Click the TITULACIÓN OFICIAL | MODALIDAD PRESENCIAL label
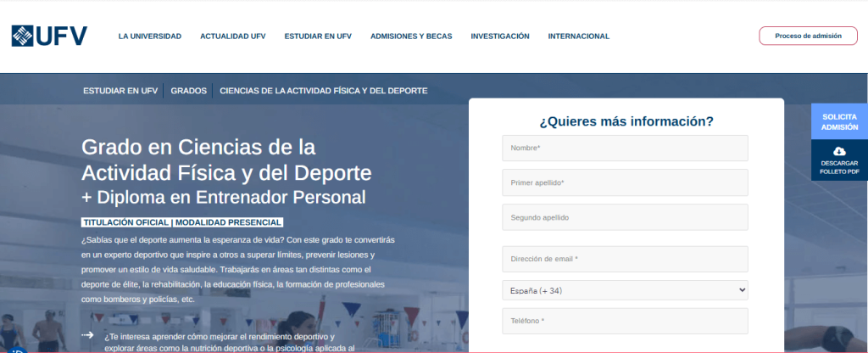Viewport: 868px width, 353px height. point(182,222)
